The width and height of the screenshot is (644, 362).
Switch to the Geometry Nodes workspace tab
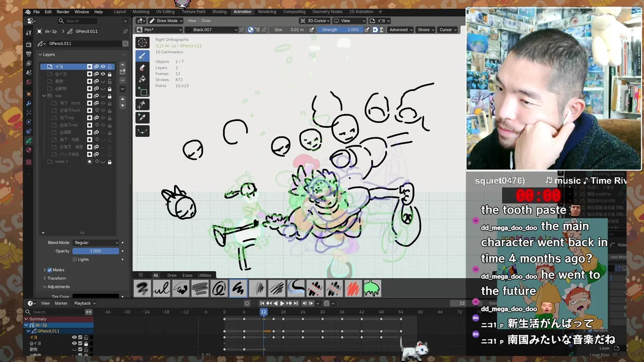(327, 12)
